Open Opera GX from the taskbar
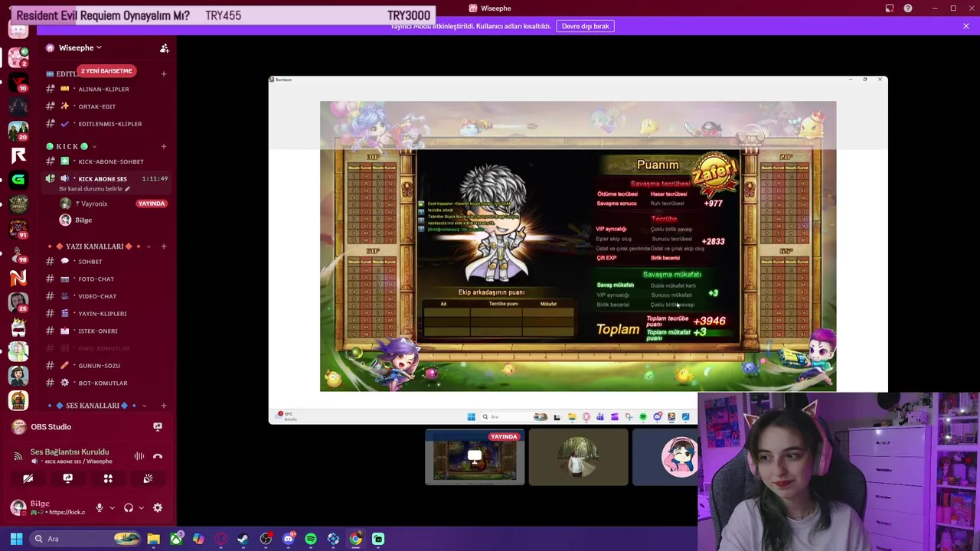Image resolution: width=980 pixels, height=551 pixels. [221, 539]
